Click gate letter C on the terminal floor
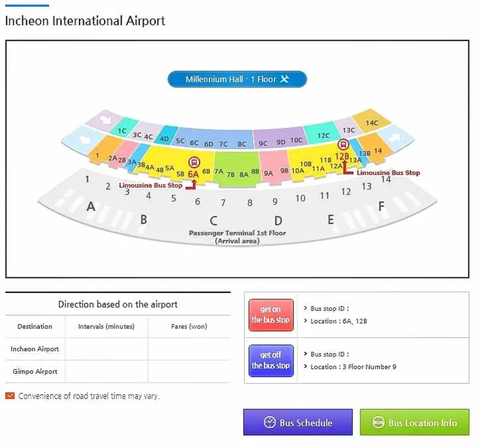Screen dimensions: 482x448 tap(213, 221)
